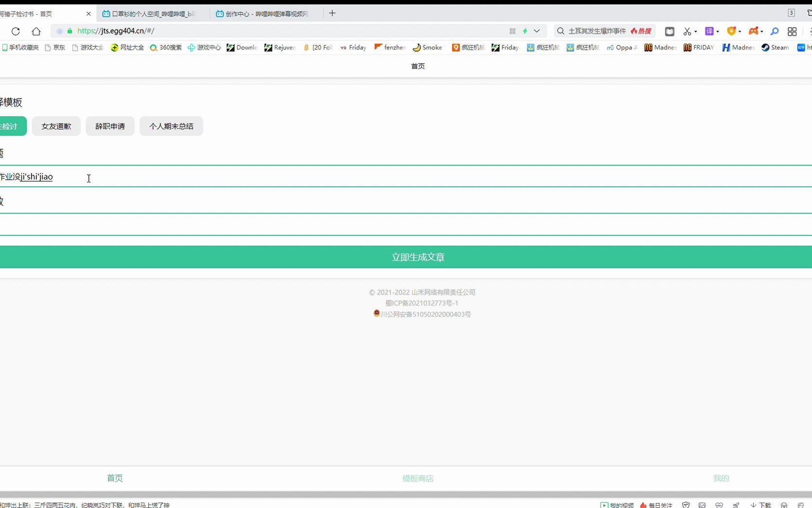Open the Downlo bookmark
Screen dimensions: 812x508
[x=242, y=47]
